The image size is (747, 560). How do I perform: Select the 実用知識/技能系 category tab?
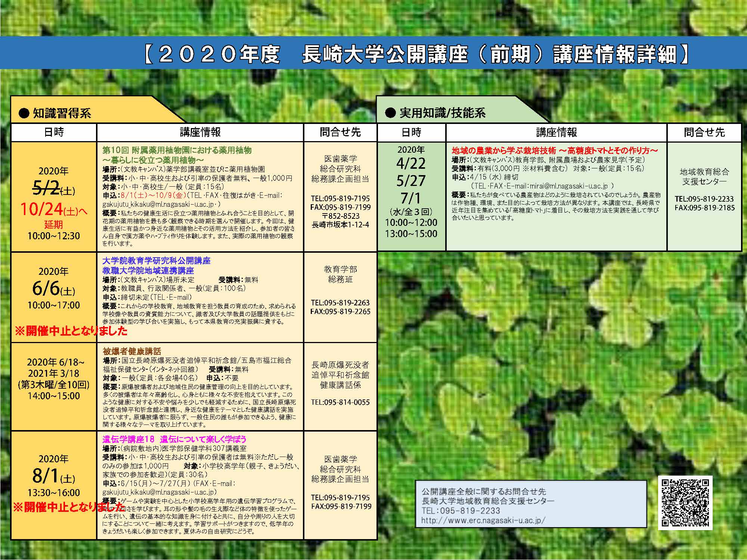[x=442, y=113]
